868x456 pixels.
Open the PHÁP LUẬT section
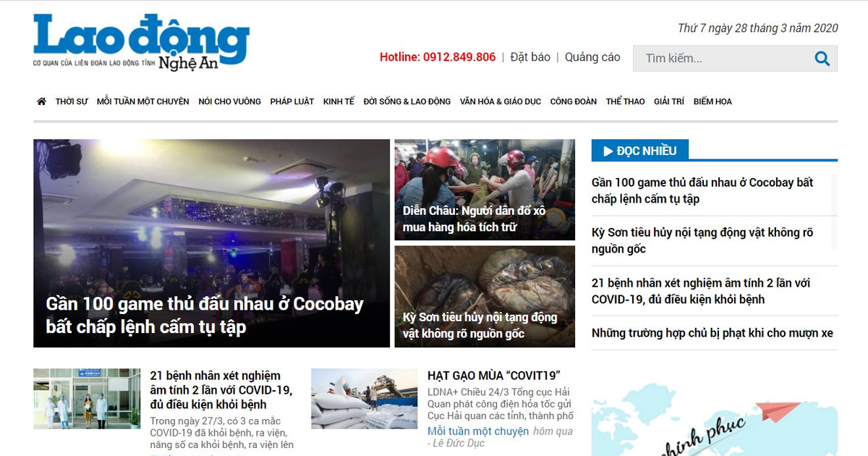292,101
